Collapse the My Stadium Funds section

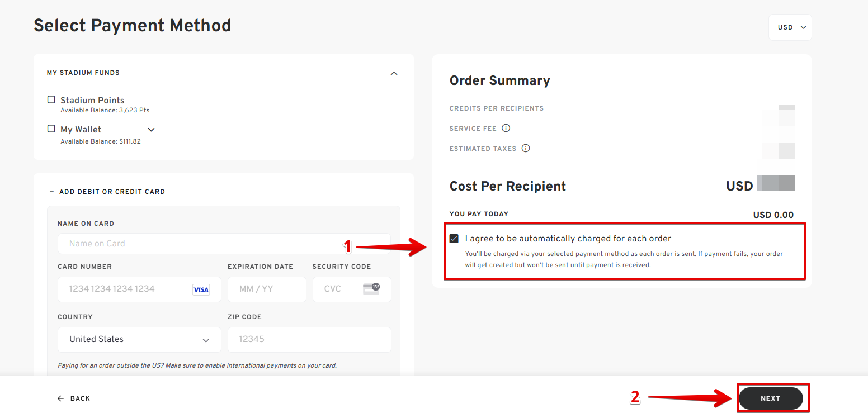point(394,73)
